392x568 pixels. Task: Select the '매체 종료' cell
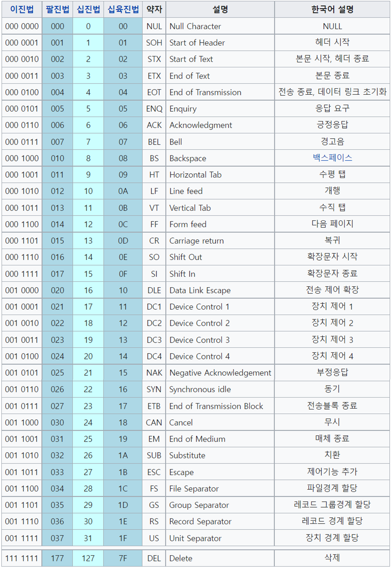click(332, 438)
